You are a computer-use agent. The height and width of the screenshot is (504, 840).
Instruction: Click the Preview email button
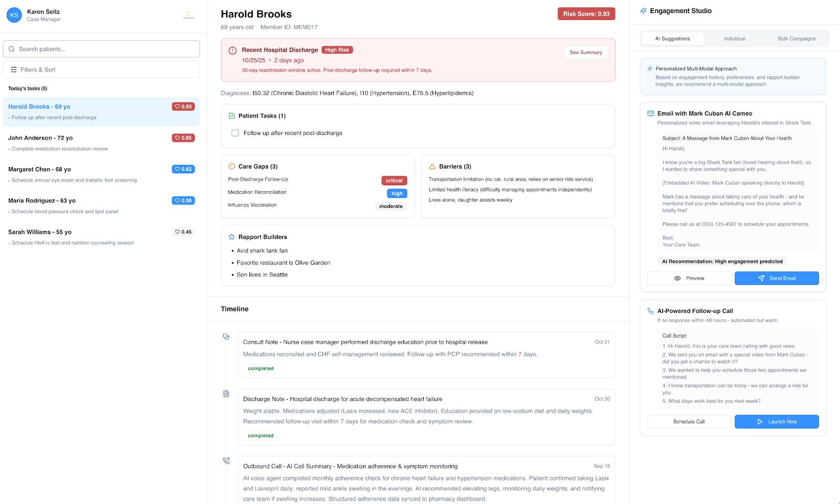pos(689,278)
